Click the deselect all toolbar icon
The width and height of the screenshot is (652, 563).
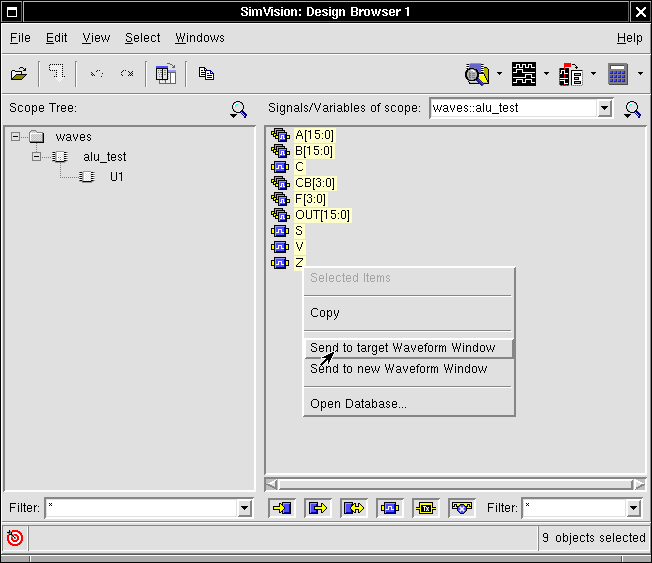(x=57, y=72)
